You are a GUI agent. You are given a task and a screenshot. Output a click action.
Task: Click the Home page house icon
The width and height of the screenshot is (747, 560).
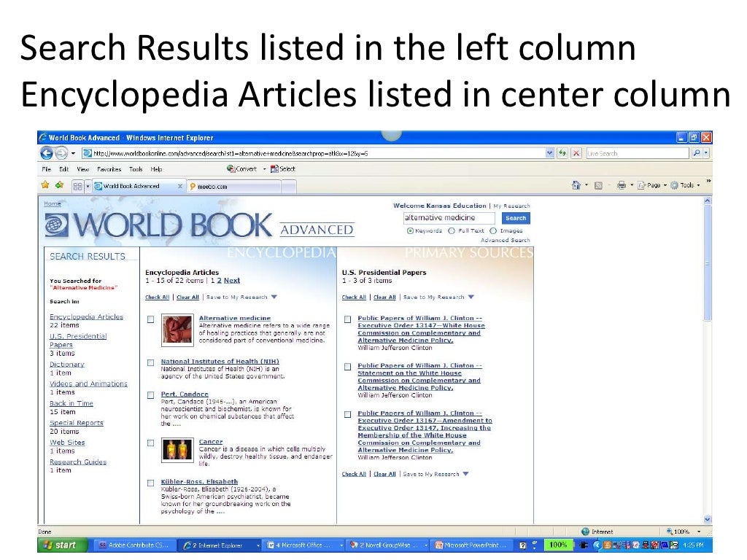coord(576,185)
